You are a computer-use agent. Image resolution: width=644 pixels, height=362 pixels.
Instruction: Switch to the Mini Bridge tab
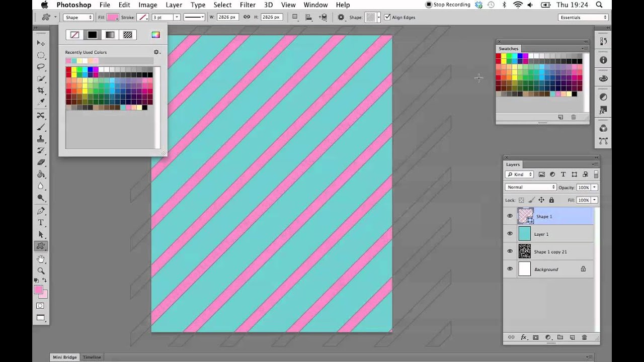pyautogui.click(x=65, y=357)
